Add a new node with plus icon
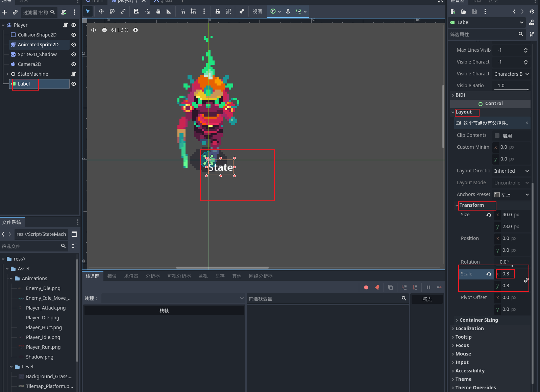Viewport: 540px width, 392px height. pos(4,12)
